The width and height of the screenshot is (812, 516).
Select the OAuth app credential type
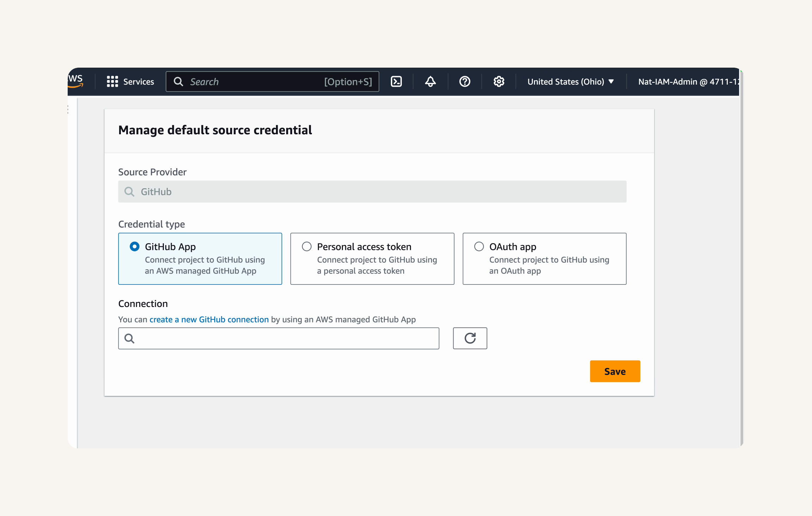(545, 259)
